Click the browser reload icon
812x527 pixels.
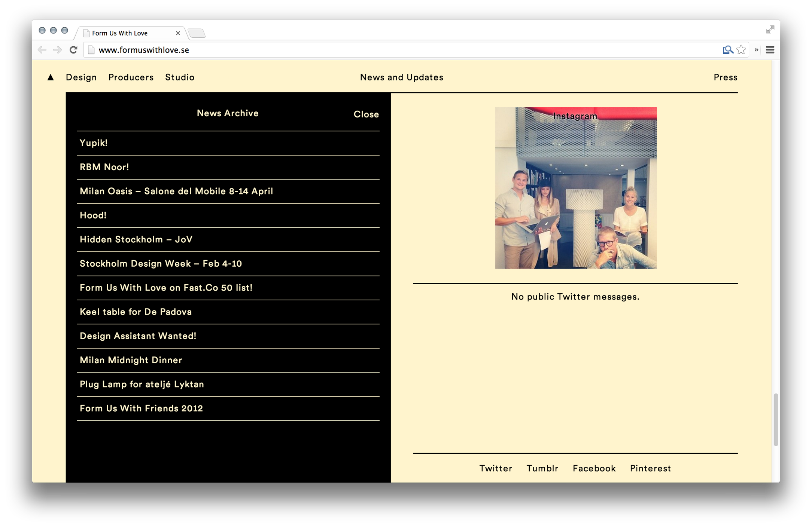(73, 50)
